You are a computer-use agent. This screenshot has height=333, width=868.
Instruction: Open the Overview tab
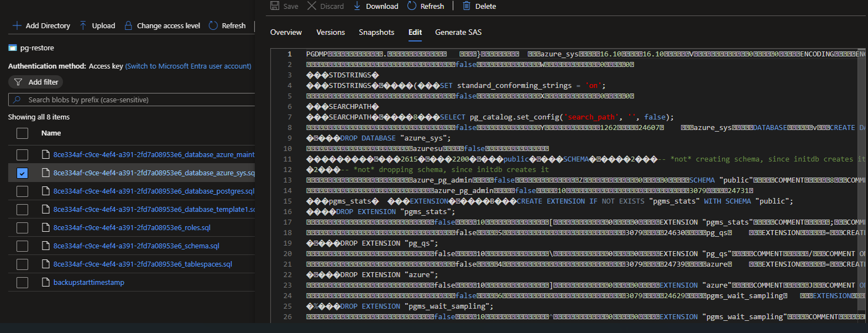click(286, 32)
